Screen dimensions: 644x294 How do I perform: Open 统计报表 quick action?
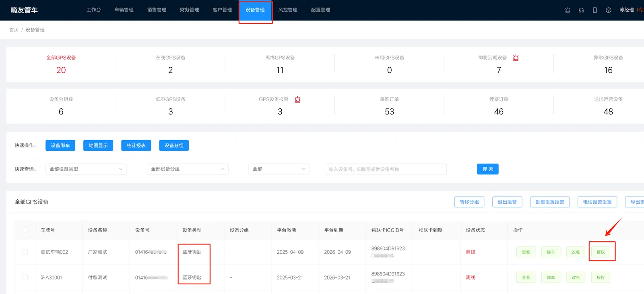coord(136,145)
